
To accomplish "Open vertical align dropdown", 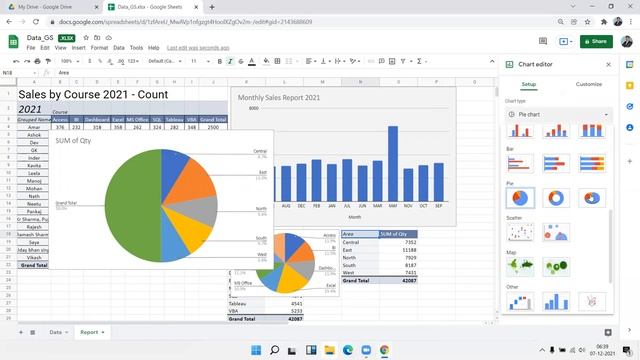I will [x=325, y=61].
